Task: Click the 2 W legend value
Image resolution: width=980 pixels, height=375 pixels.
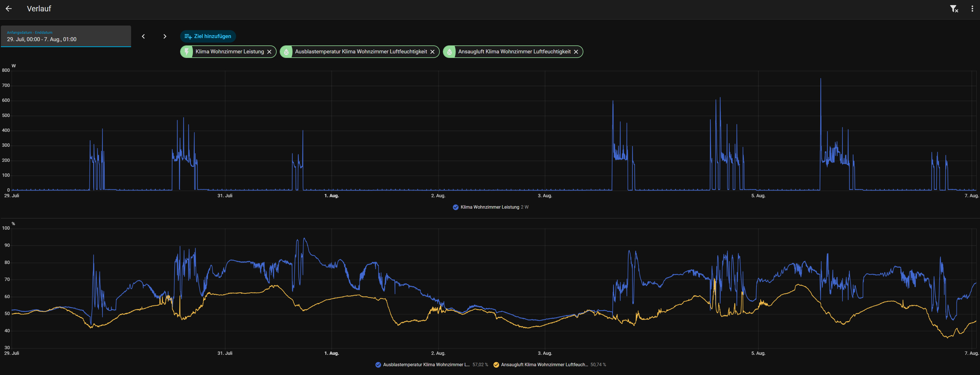Action: [x=525, y=208]
